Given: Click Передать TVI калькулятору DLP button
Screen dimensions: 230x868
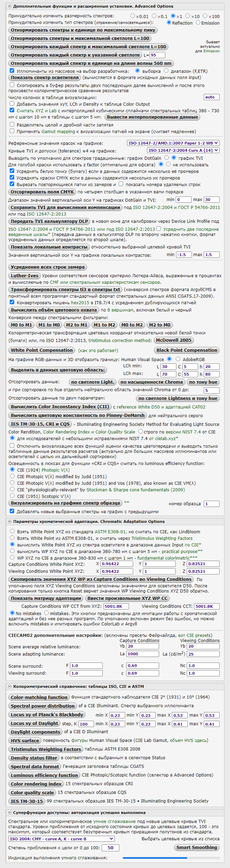Looking at the screenshot, I should [x=49, y=221].
